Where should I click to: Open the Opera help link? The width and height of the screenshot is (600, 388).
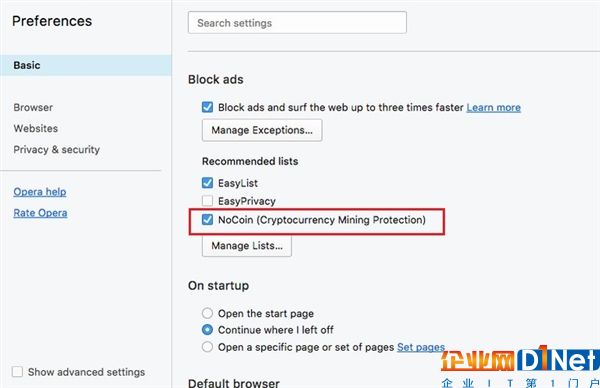click(x=40, y=192)
